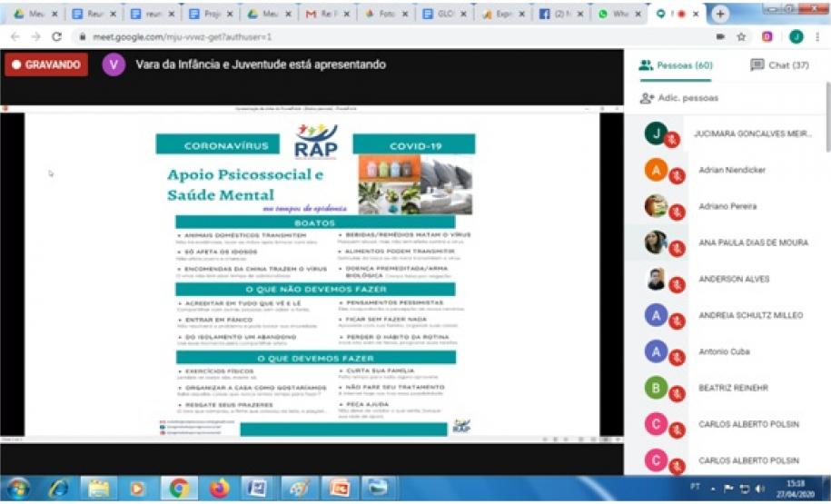
Task: Click the presenter's purple V avatar
Action: (114, 65)
